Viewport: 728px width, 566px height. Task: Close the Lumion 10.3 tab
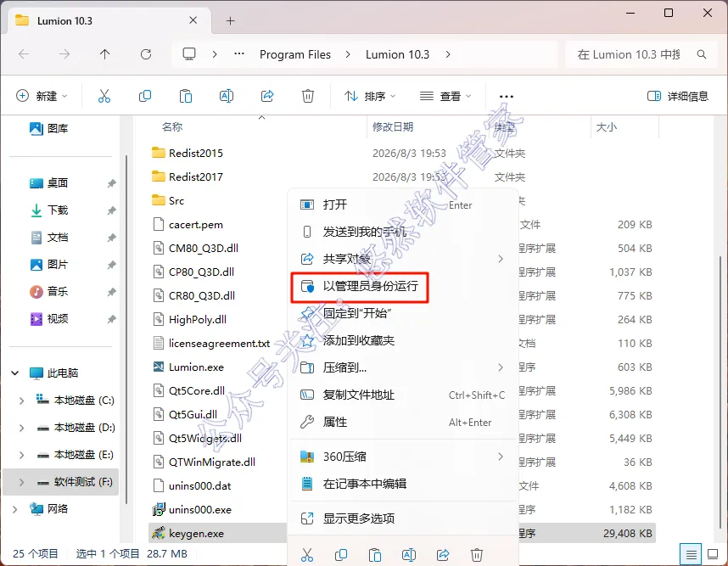pyautogui.click(x=193, y=20)
